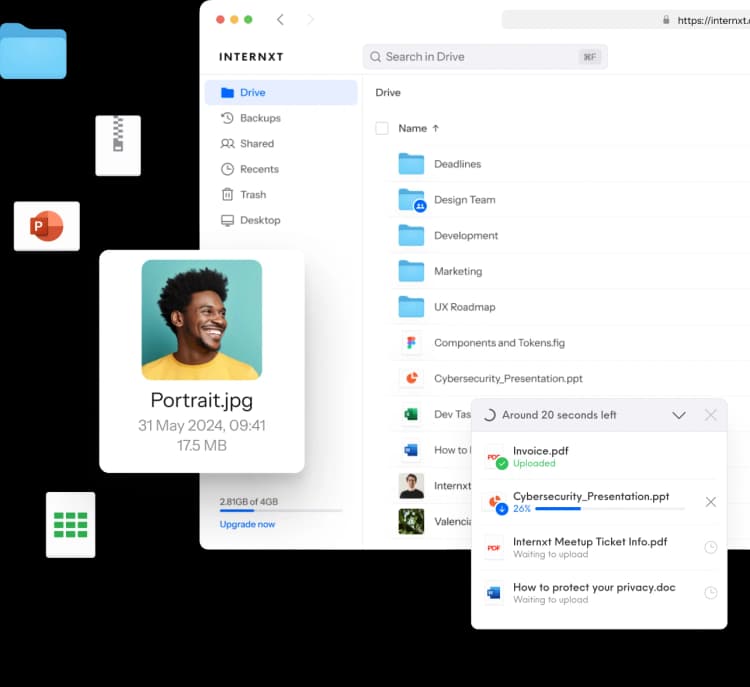This screenshot has height=687, width=750.
Task: Toggle the select-all checkbox beside Name
Action: 381,128
